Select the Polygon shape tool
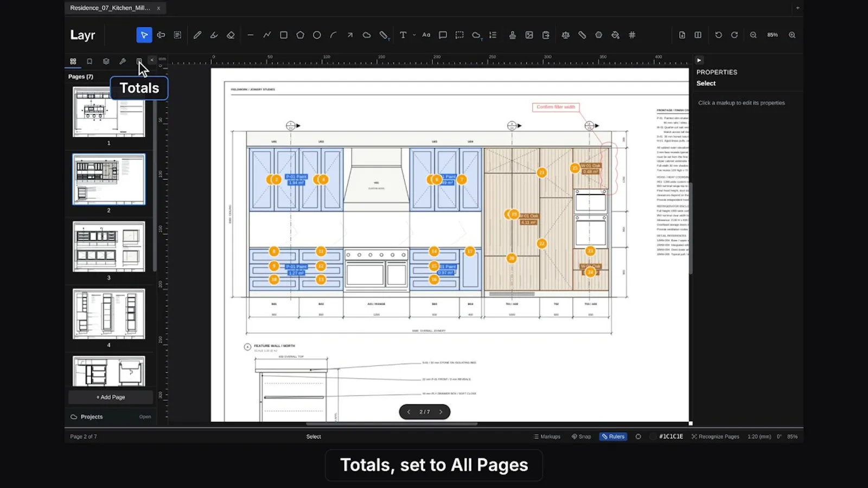Viewport: 868px width, 488px height. pyautogui.click(x=300, y=35)
